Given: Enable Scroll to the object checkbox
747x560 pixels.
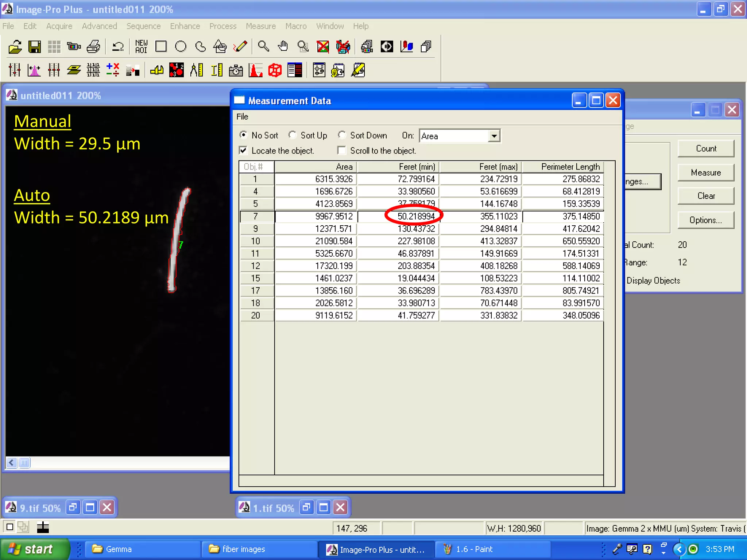Looking at the screenshot, I should [342, 151].
